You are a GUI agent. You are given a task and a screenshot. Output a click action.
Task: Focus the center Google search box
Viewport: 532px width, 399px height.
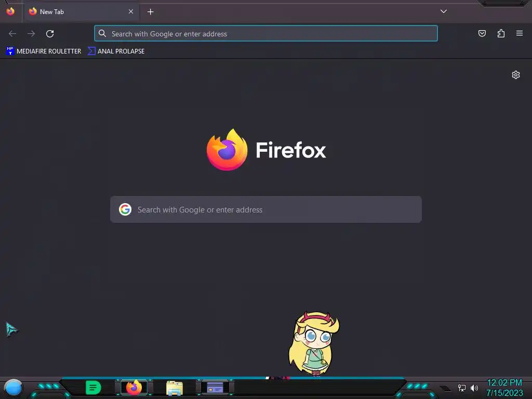pos(266,209)
